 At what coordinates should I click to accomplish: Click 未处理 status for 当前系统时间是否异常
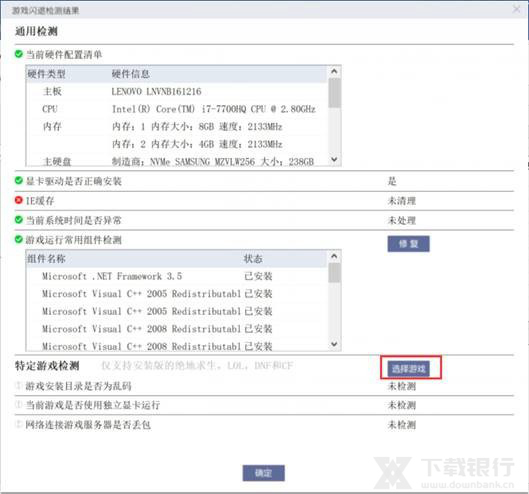(x=402, y=220)
